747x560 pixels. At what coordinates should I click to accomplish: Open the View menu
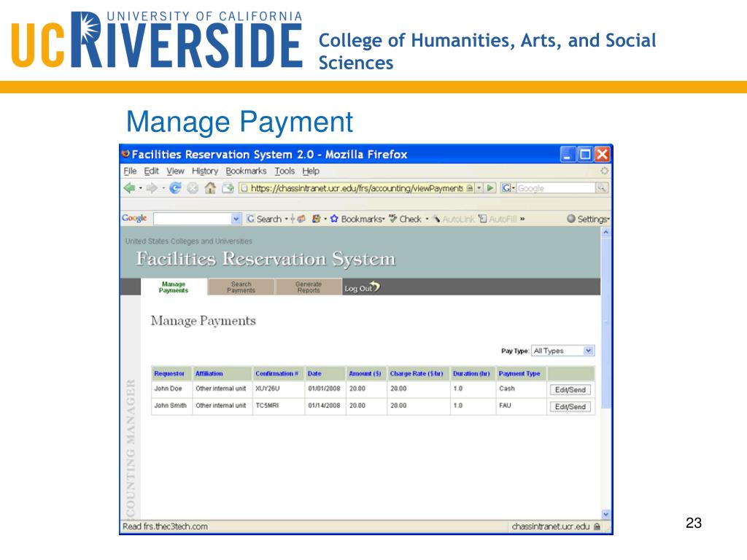(175, 171)
